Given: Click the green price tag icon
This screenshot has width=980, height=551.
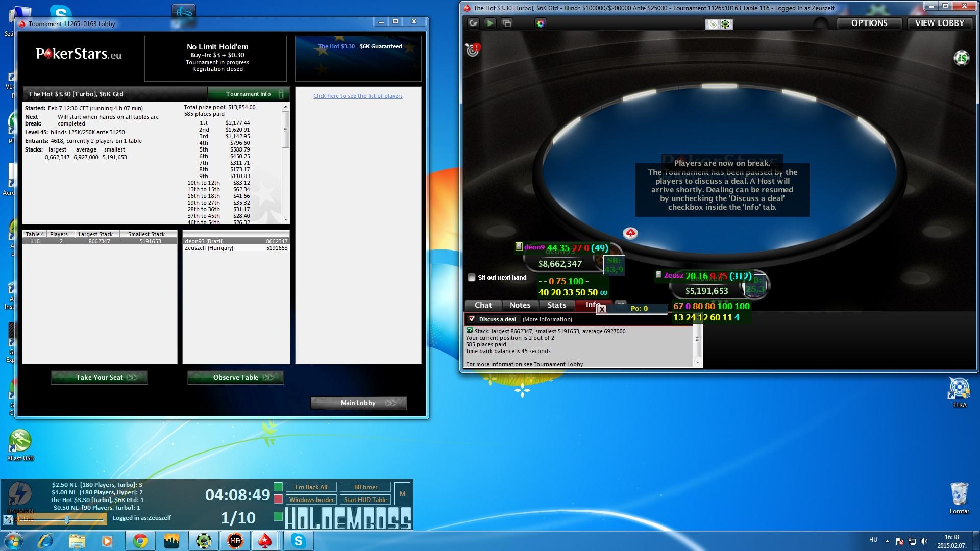Looking at the screenshot, I should tap(712, 24).
